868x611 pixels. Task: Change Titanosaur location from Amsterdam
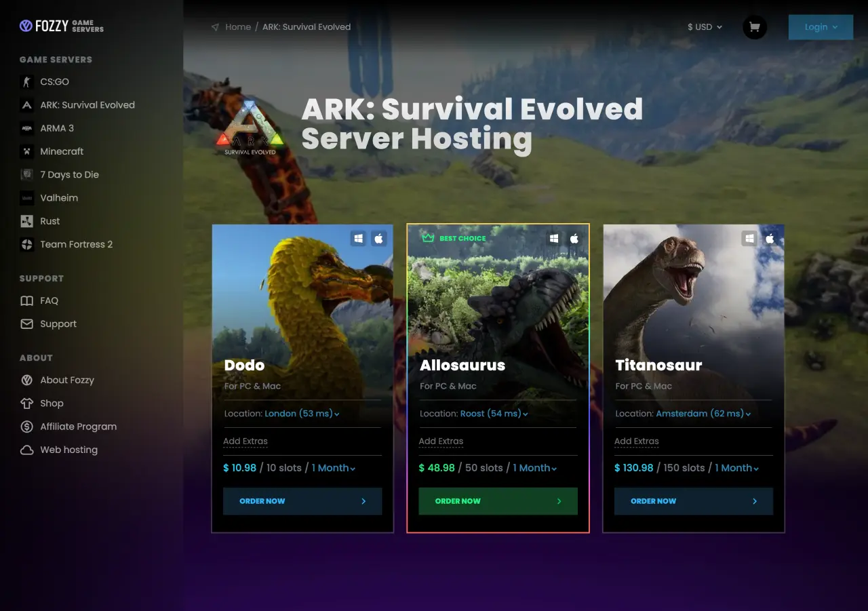coord(703,414)
